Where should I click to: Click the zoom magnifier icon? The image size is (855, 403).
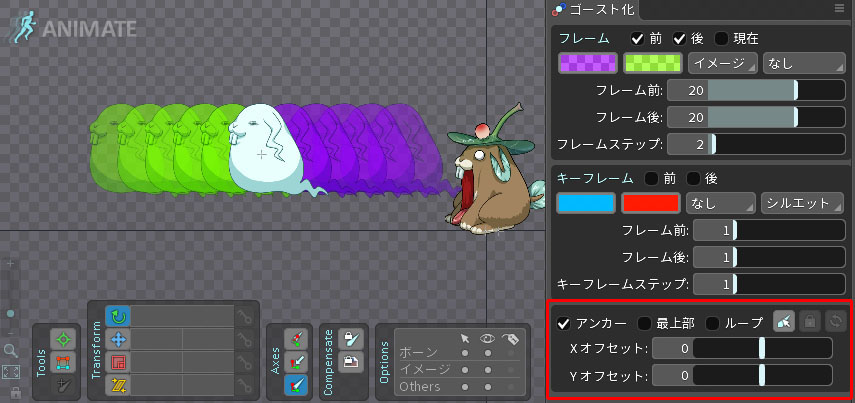pyautogui.click(x=10, y=351)
